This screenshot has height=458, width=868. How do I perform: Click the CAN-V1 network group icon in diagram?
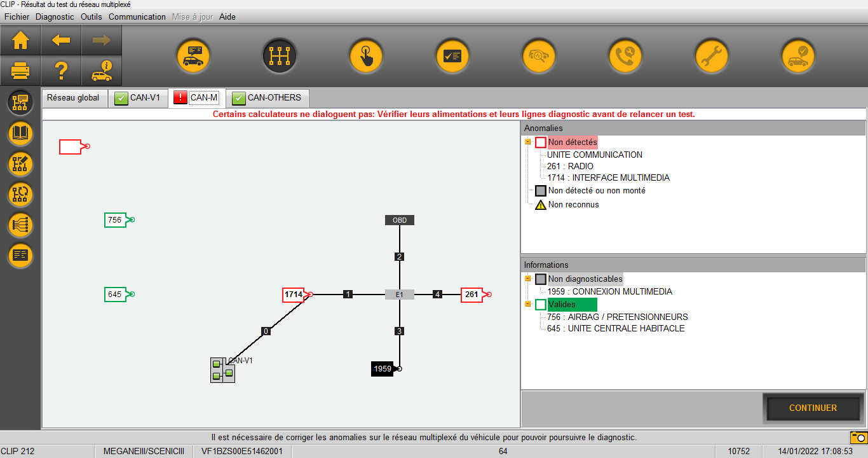(x=222, y=370)
